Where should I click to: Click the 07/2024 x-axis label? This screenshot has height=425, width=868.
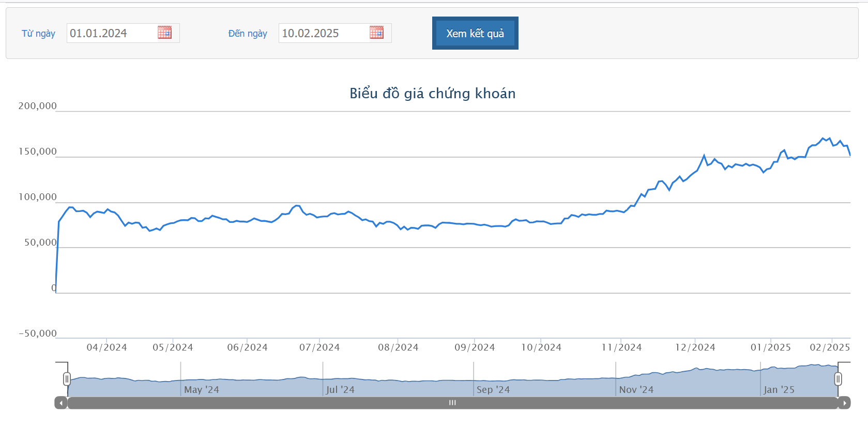319,347
